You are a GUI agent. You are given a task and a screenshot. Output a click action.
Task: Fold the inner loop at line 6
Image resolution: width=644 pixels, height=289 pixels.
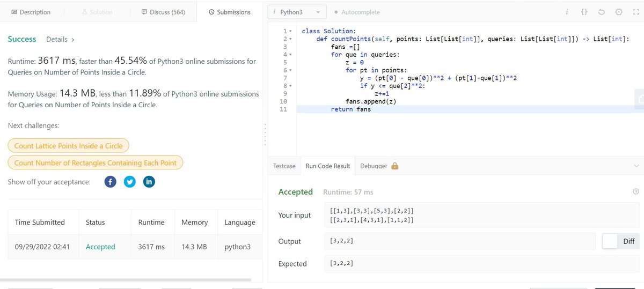[290, 70]
